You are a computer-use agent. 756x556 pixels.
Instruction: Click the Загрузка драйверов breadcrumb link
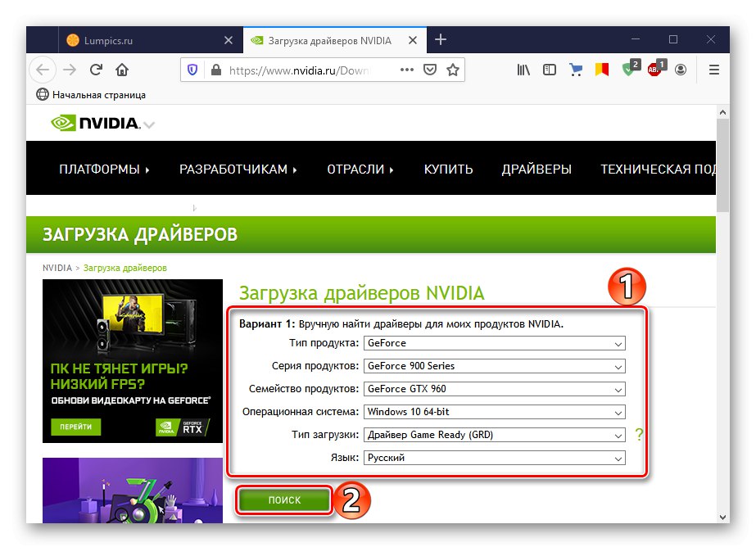[124, 268]
